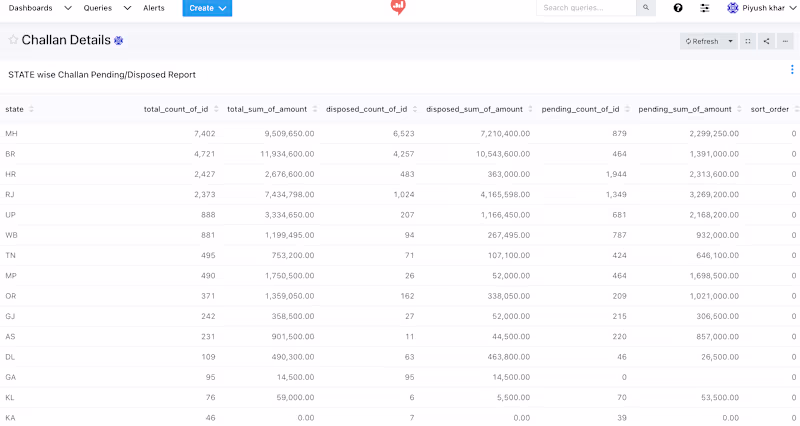Click disposed amount 4,165,598.00 for RJ
Viewport: 800px width, 426px height.
(x=505, y=195)
